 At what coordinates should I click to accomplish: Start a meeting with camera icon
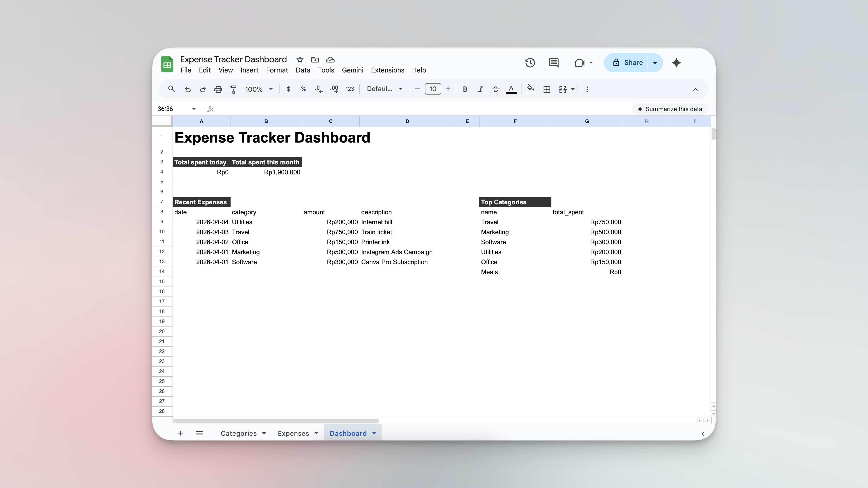[x=579, y=63]
